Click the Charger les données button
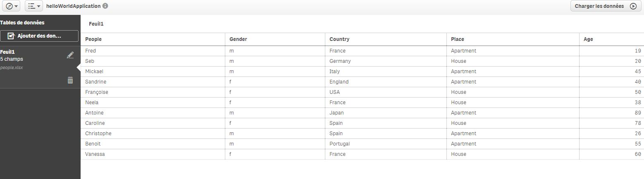This screenshot has width=644, height=179. pos(606,6)
